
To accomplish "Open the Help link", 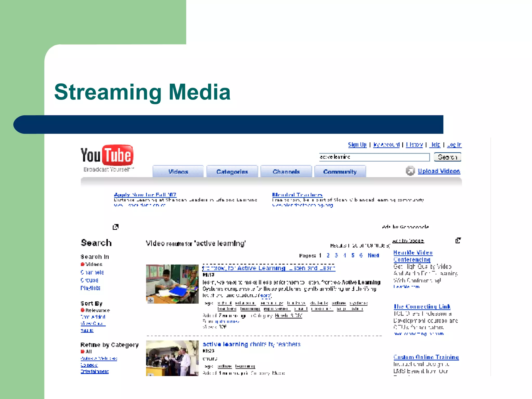I will pos(435,145).
